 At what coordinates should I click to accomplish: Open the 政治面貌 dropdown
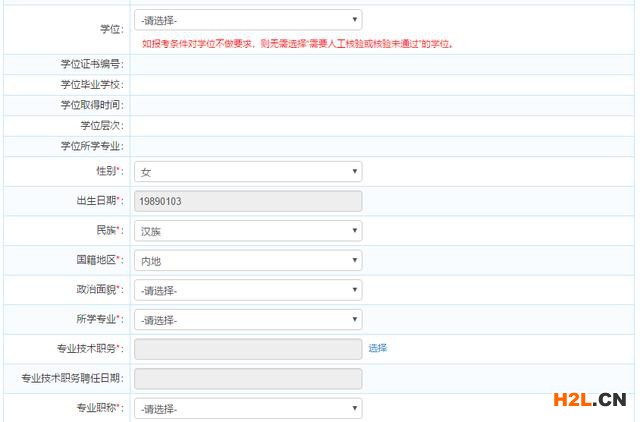(x=247, y=290)
